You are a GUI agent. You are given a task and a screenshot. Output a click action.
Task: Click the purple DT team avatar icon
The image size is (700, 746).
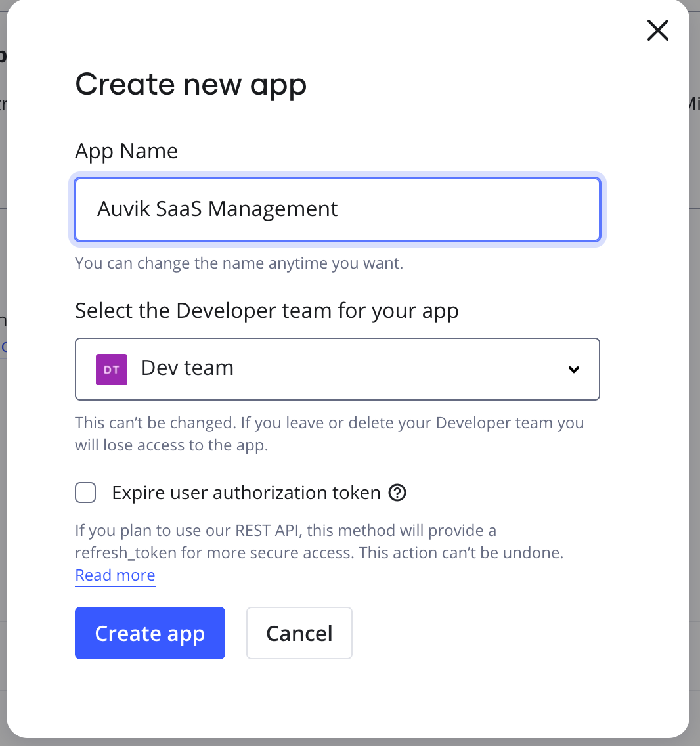[112, 370]
